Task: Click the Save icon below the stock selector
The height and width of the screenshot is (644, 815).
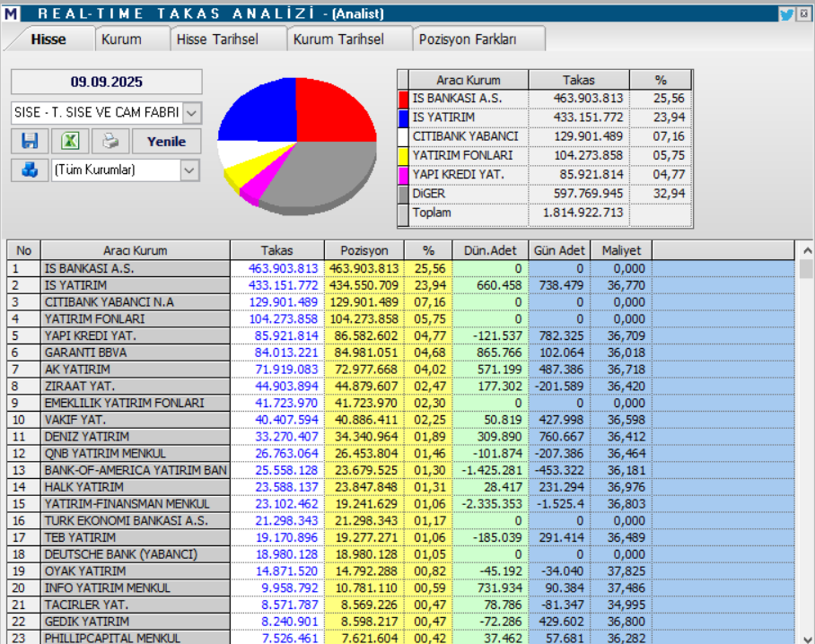Action: point(30,141)
